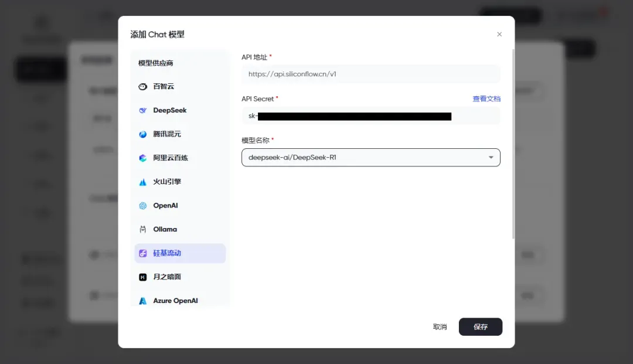Click the OpenAI logo icon
This screenshot has width=633, height=364.
click(x=142, y=206)
